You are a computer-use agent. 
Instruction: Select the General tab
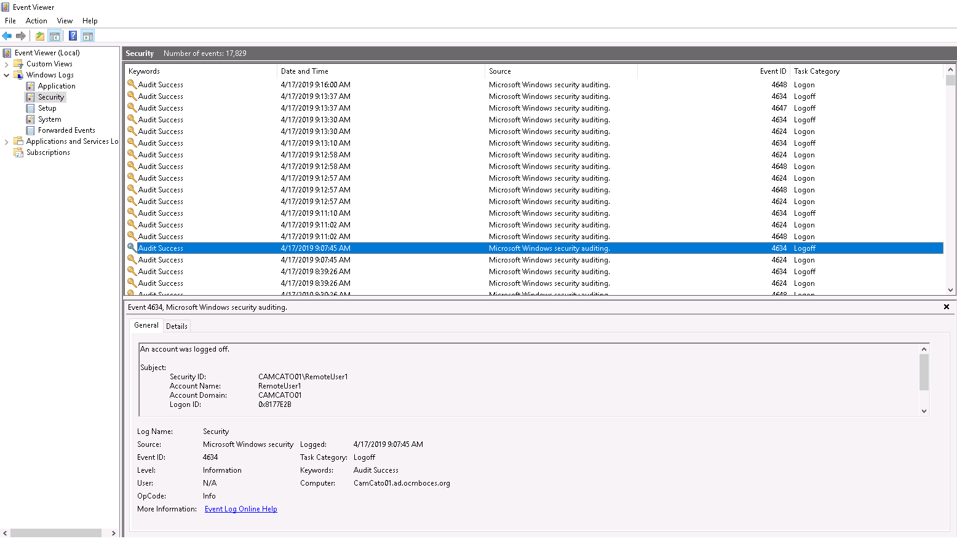(146, 325)
